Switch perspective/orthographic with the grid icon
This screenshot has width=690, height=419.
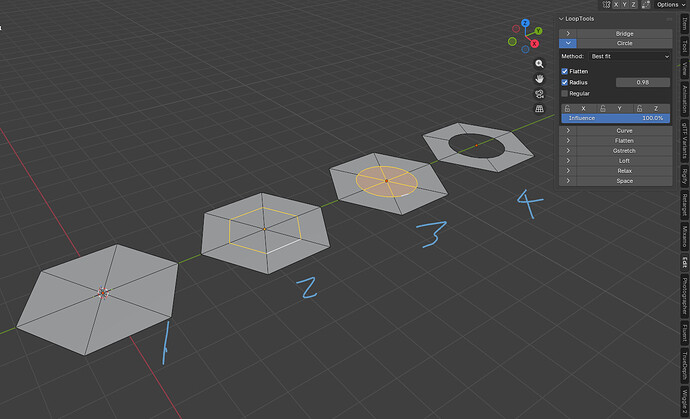click(x=539, y=109)
